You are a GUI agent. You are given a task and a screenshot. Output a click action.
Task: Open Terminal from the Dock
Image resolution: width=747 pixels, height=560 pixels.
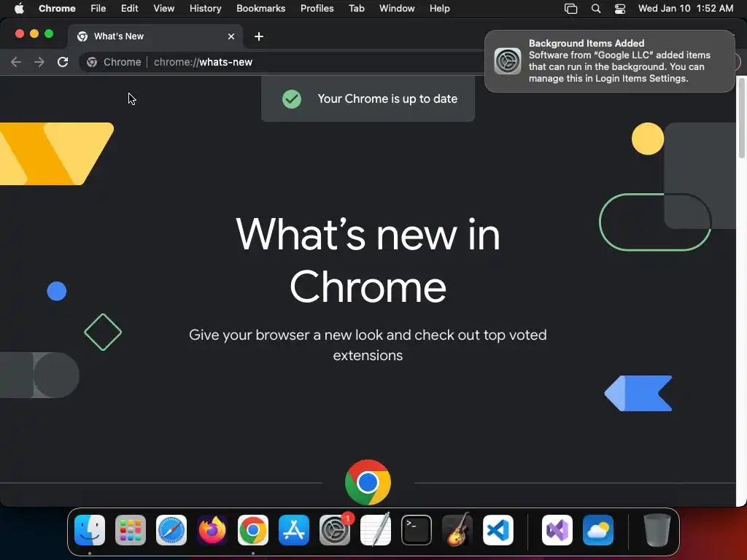click(417, 530)
